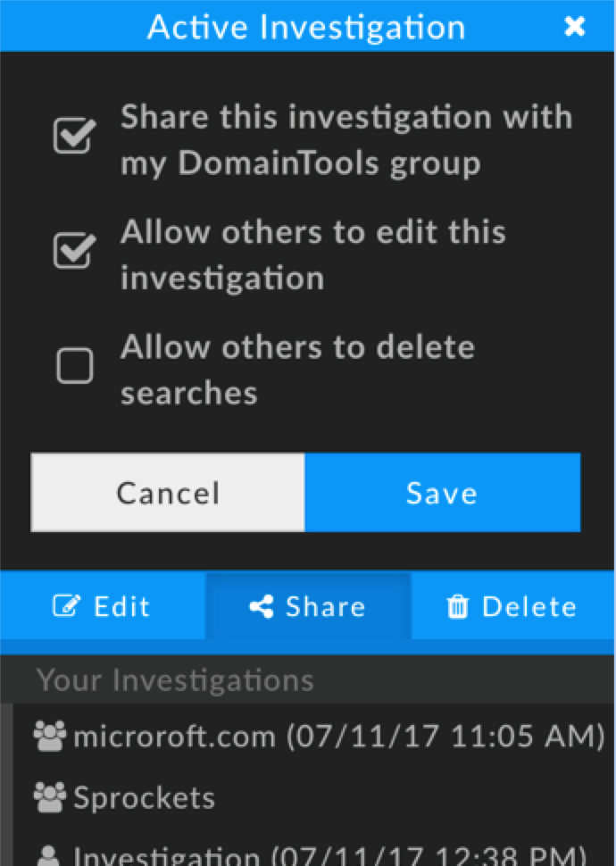616x866 pixels.
Task: Click the Share network icon
Action: point(262,606)
